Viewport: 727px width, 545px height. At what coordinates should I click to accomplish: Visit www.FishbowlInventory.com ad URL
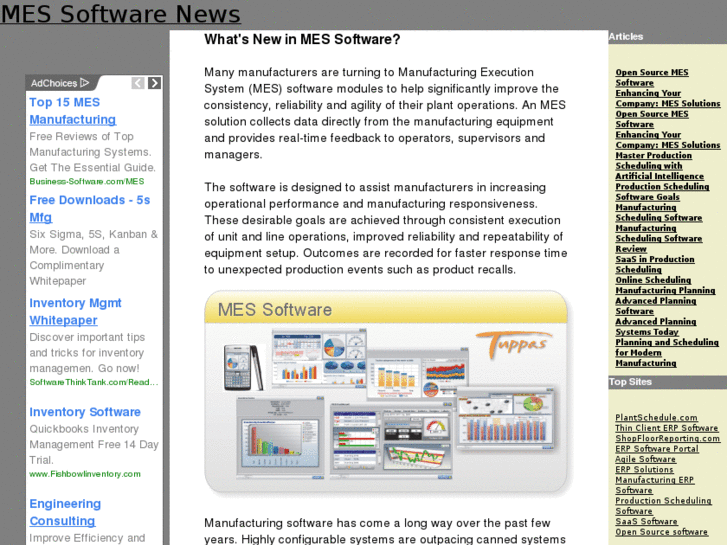(85, 474)
